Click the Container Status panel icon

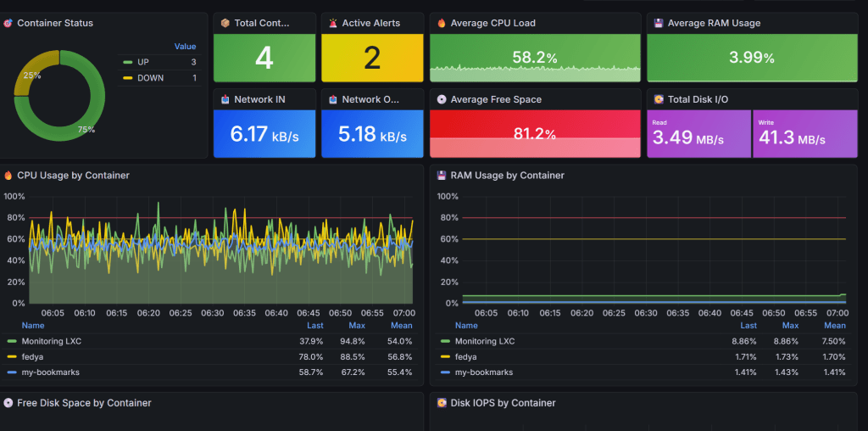coord(8,24)
